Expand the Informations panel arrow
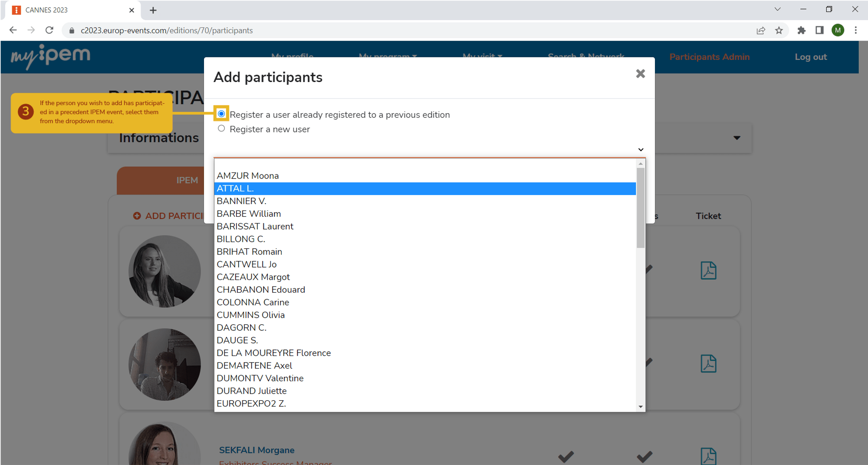868x465 pixels. [736, 138]
